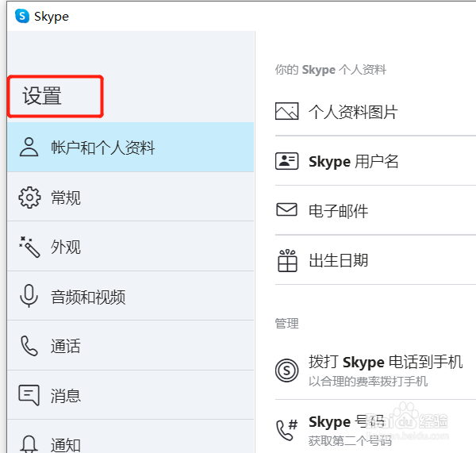Screen dimensions: 476x453
Task: Open the Skype 用户名 entry
Action: 375,161
